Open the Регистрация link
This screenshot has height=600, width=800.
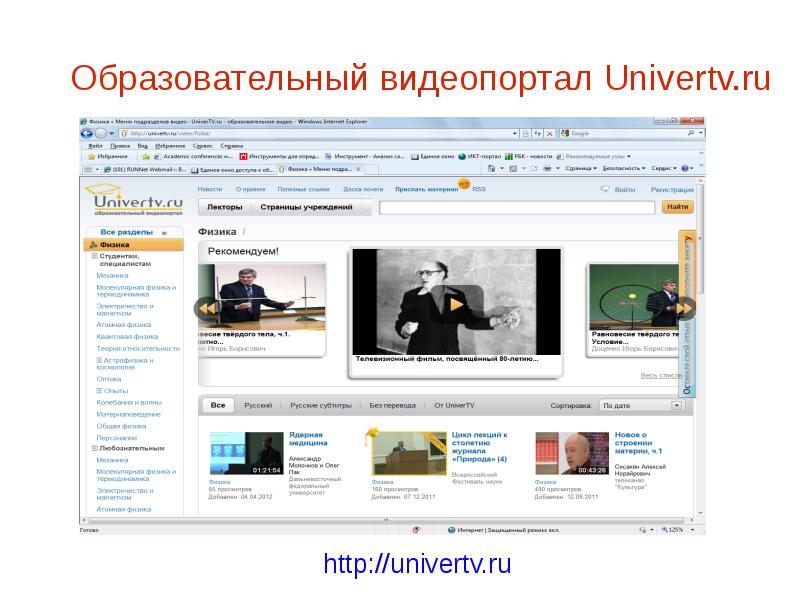672,189
